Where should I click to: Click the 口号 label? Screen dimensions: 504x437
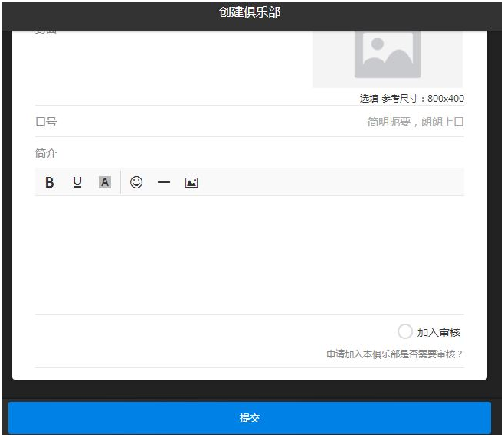pyautogui.click(x=46, y=122)
